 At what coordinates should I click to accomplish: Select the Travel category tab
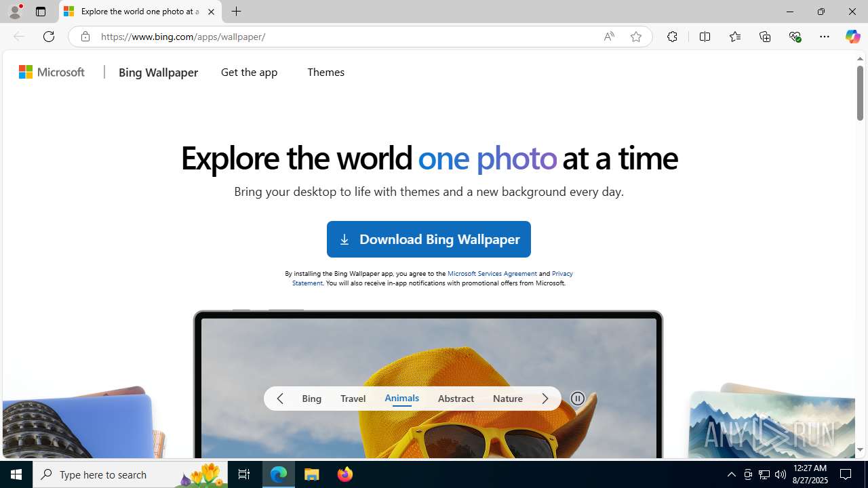click(x=353, y=399)
